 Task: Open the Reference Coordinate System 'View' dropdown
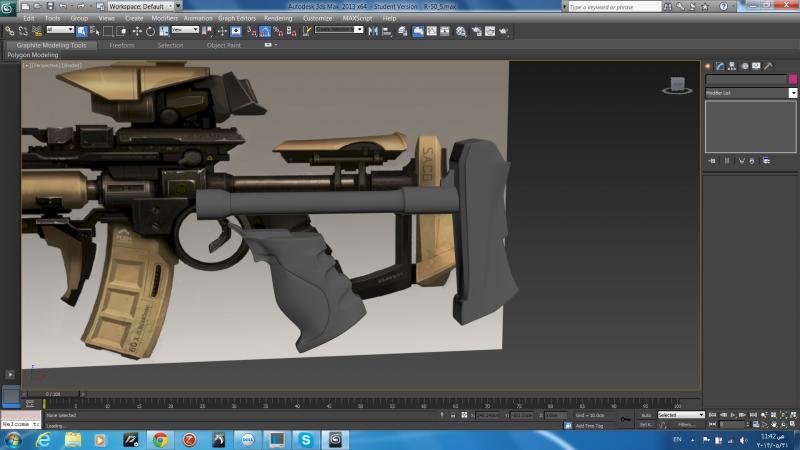point(185,30)
